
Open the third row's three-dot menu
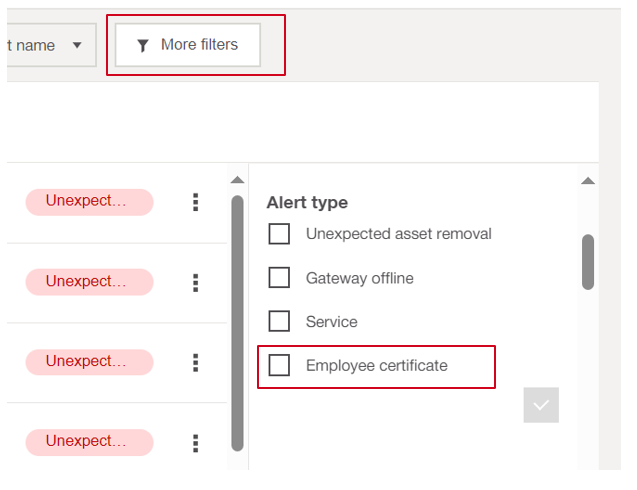coord(195,362)
